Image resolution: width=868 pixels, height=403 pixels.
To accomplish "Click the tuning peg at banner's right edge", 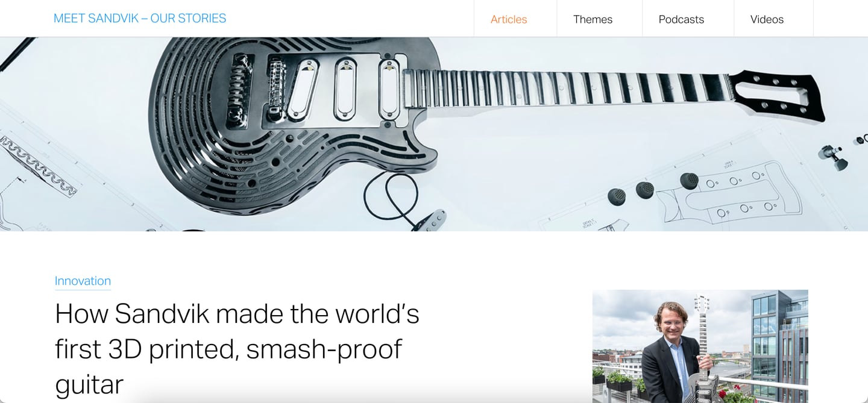I will point(834,156).
